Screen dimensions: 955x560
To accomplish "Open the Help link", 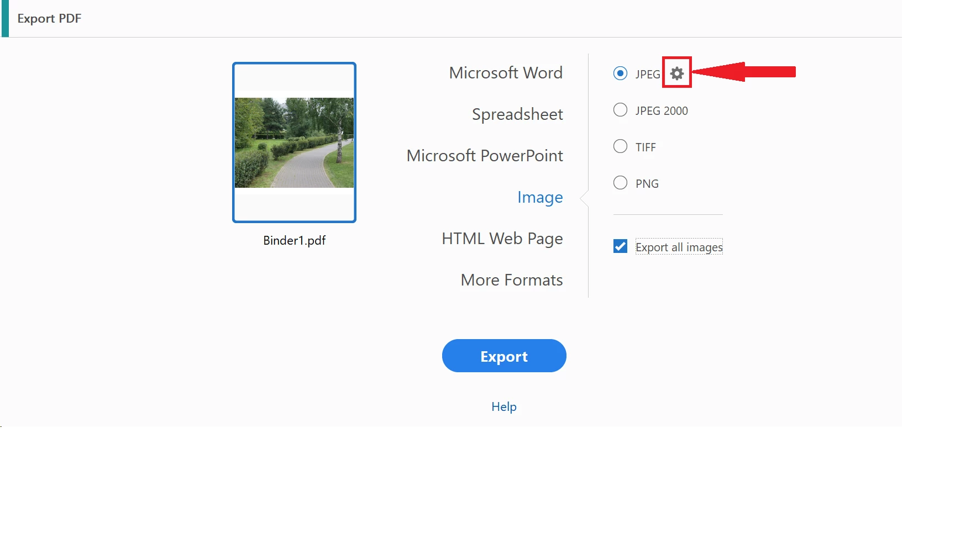I will [504, 406].
